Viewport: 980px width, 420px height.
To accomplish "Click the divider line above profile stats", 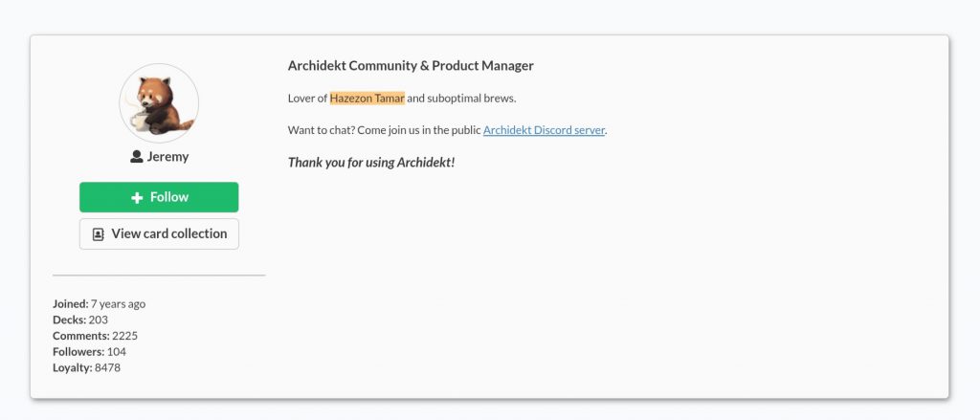I will [x=159, y=276].
